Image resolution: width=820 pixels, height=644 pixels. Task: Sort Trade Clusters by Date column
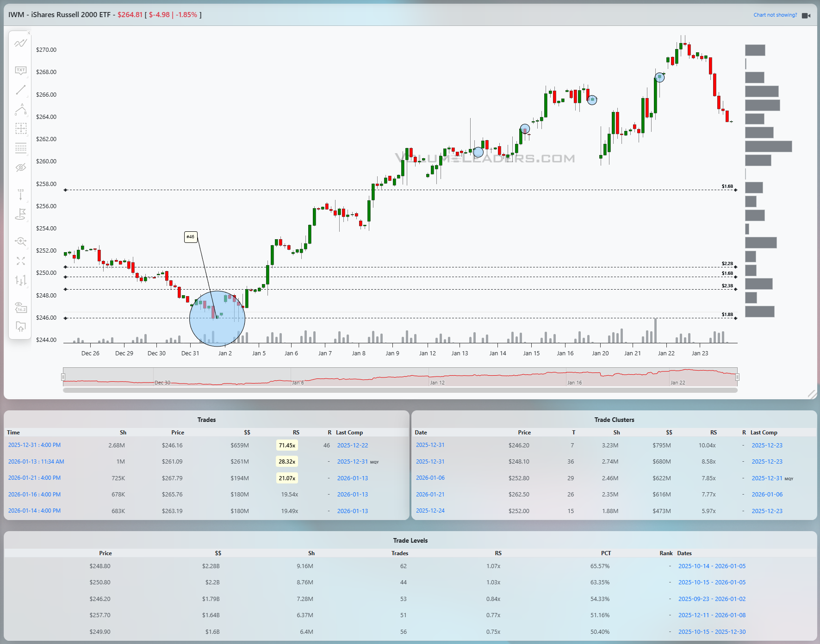coord(421,433)
